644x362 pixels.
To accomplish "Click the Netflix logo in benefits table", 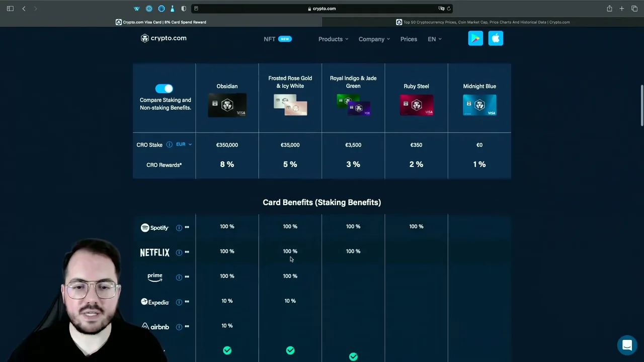I will pyautogui.click(x=155, y=252).
